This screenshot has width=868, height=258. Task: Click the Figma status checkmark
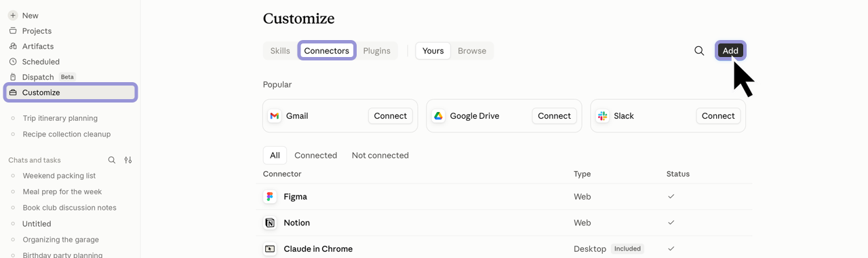click(671, 197)
